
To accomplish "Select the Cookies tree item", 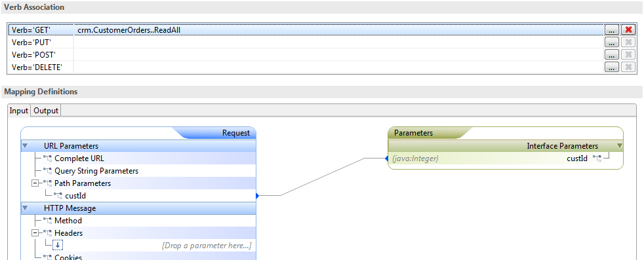I will point(68,257).
